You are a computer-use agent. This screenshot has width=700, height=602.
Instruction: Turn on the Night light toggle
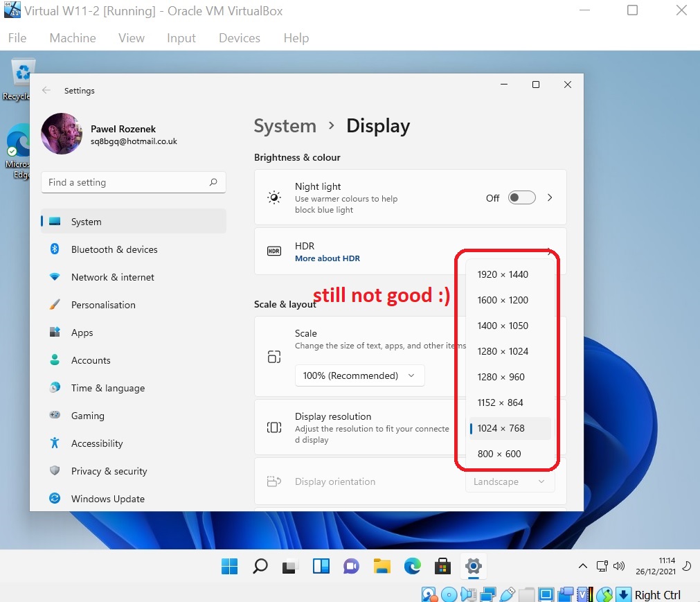[x=521, y=197]
